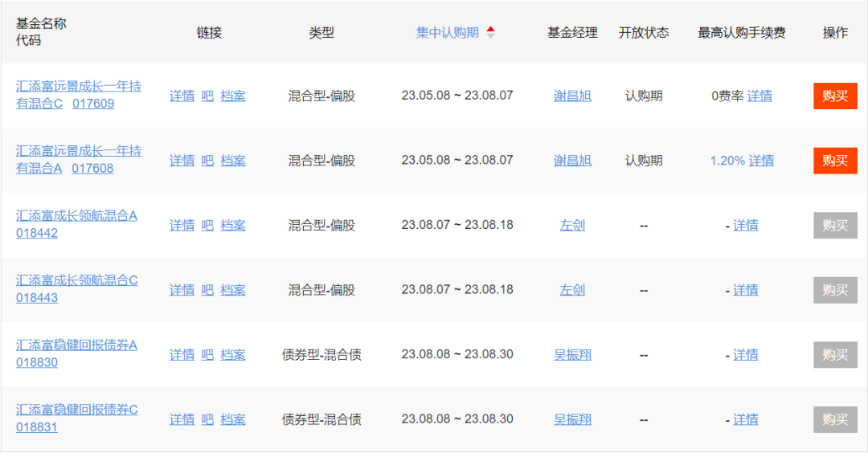
Task: Open manager 左剑 in 018443 row
Action: pos(572,290)
